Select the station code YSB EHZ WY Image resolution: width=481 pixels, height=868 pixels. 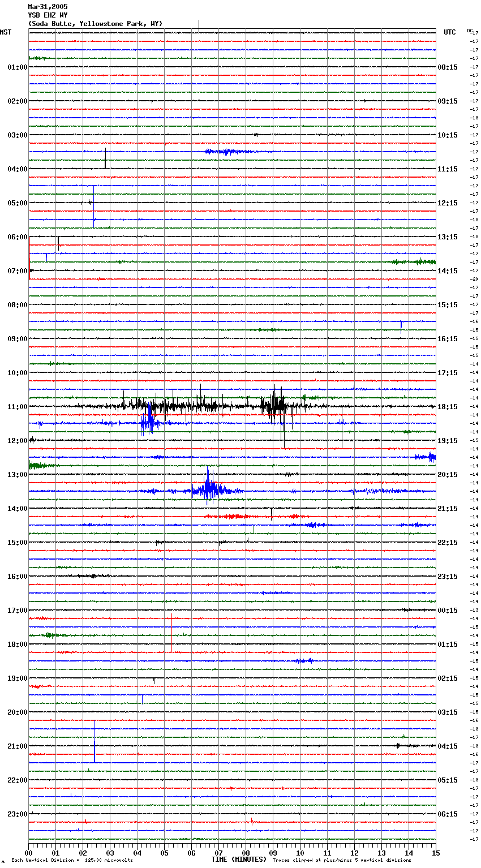pos(48,15)
